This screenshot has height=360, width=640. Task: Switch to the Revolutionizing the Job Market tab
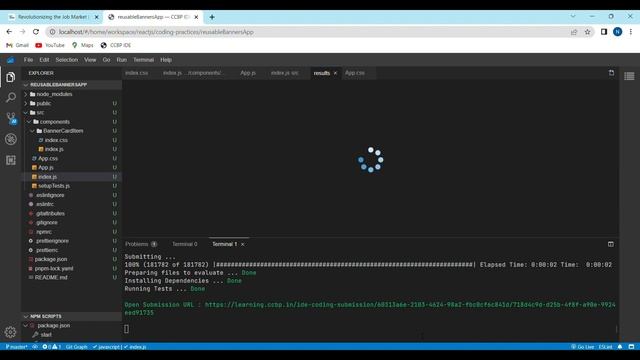[x=52, y=17]
